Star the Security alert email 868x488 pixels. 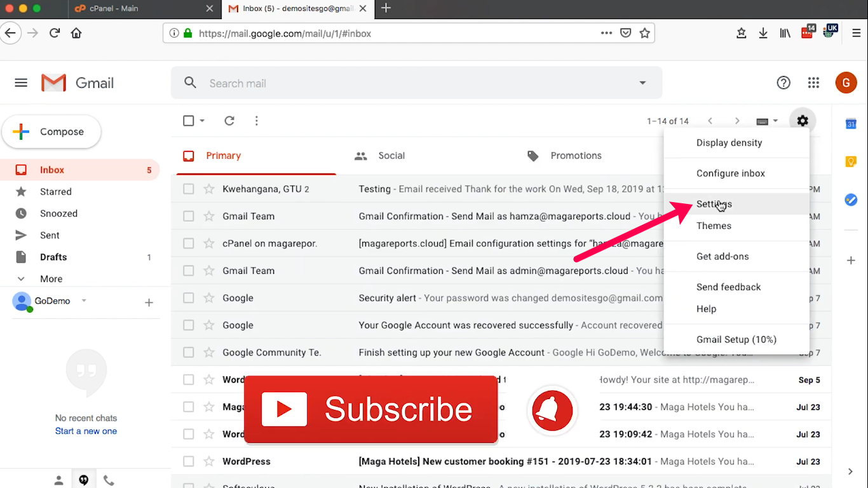coord(209,298)
